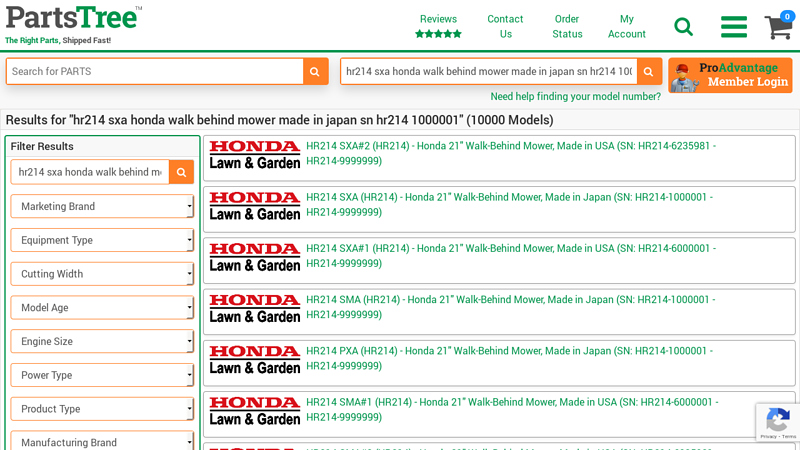Screen dimensions: 800x450
Task: Expand the Manufacturing Brand filter
Action: pyautogui.click(x=102, y=442)
